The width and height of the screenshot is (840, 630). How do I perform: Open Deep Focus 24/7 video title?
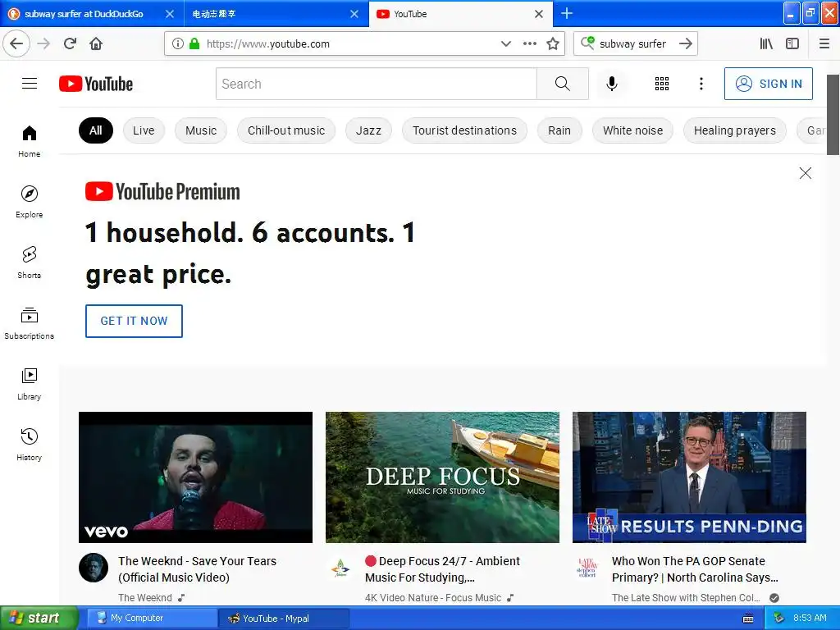(442, 569)
